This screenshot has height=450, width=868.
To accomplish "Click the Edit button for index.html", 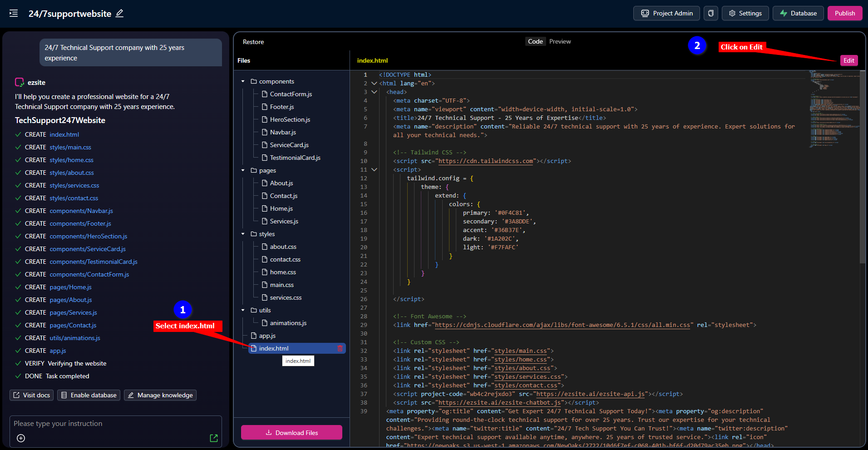I will (849, 60).
